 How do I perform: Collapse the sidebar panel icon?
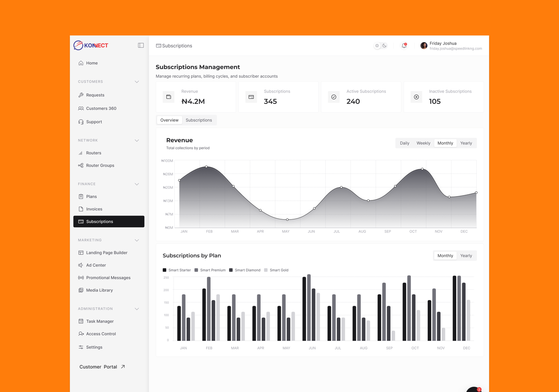click(141, 45)
